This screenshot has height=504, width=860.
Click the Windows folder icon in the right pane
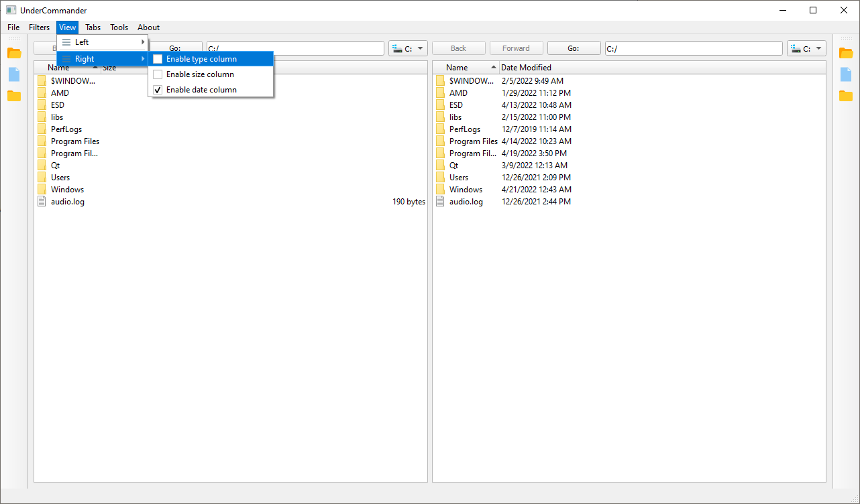tap(441, 189)
